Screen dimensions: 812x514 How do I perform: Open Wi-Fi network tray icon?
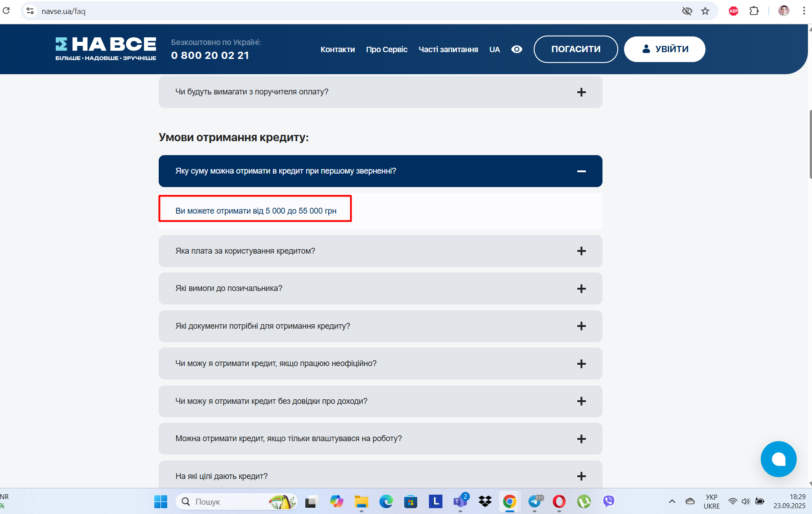click(x=733, y=501)
